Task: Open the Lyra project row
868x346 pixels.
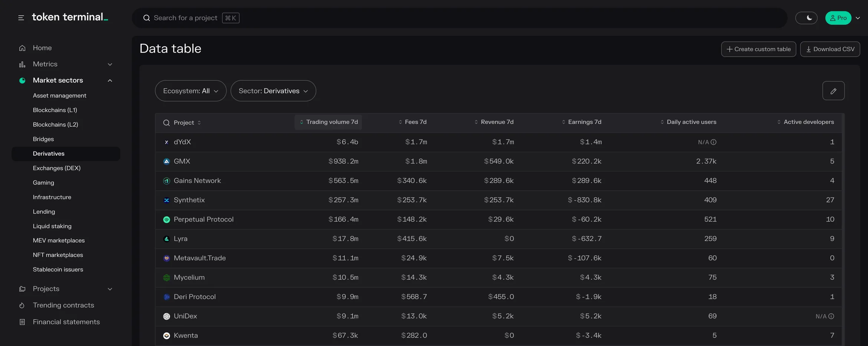Action: tap(498, 239)
